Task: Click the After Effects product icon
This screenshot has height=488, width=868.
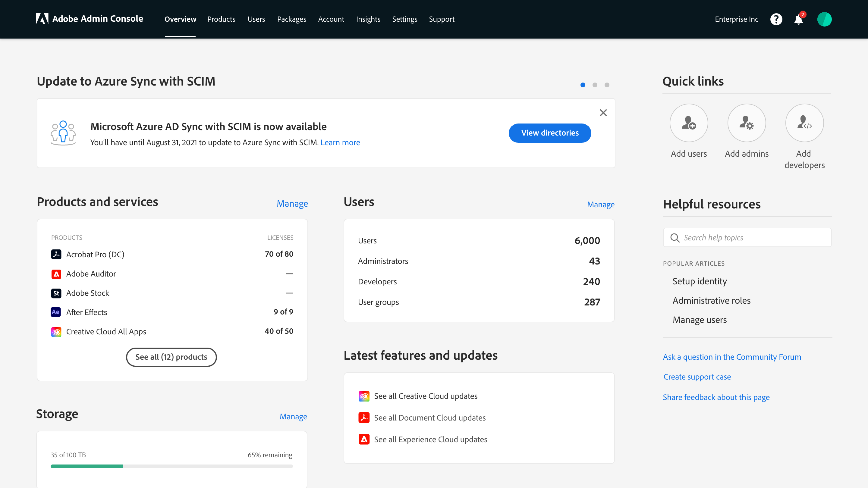Action: pyautogui.click(x=56, y=312)
